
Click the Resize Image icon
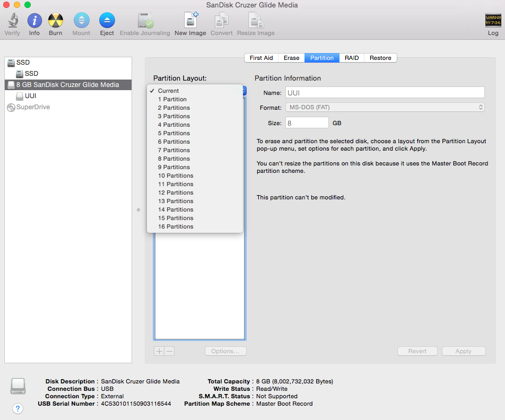point(256,21)
